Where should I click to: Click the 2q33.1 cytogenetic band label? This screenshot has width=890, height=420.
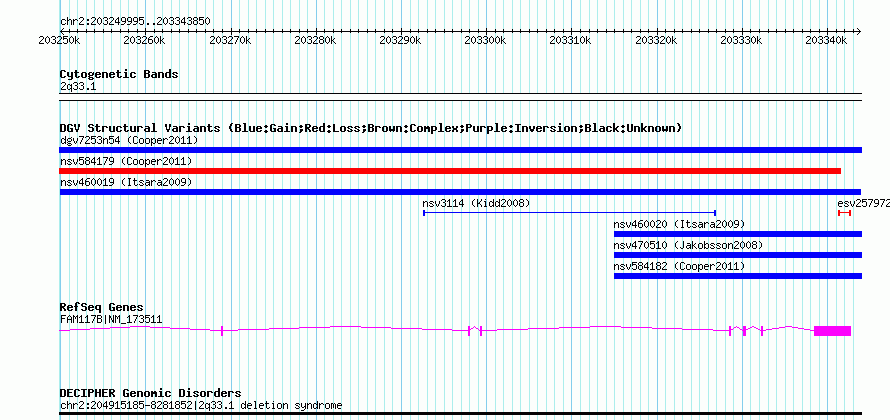(78, 86)
